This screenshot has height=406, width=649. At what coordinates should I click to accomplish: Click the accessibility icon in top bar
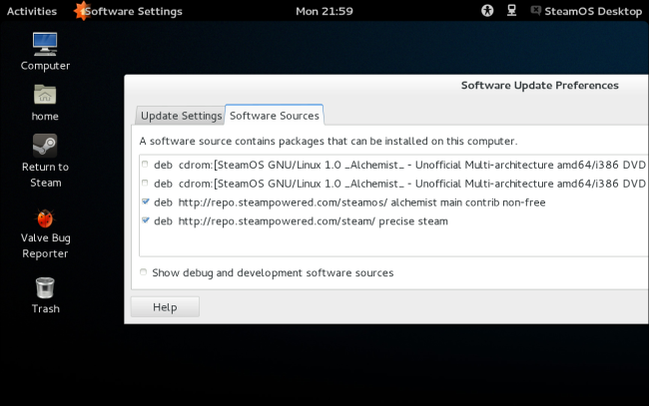[488, 11]
